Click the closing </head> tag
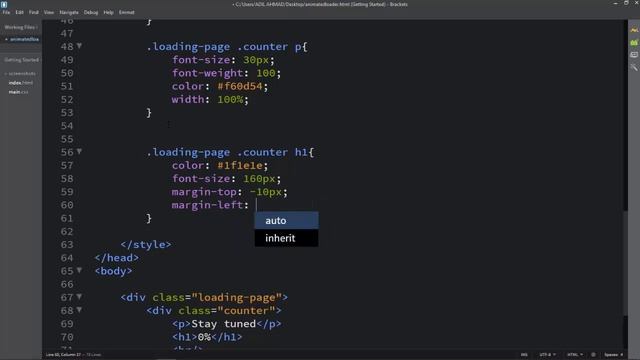Screen dimensions: 640x360 (116, 258)
